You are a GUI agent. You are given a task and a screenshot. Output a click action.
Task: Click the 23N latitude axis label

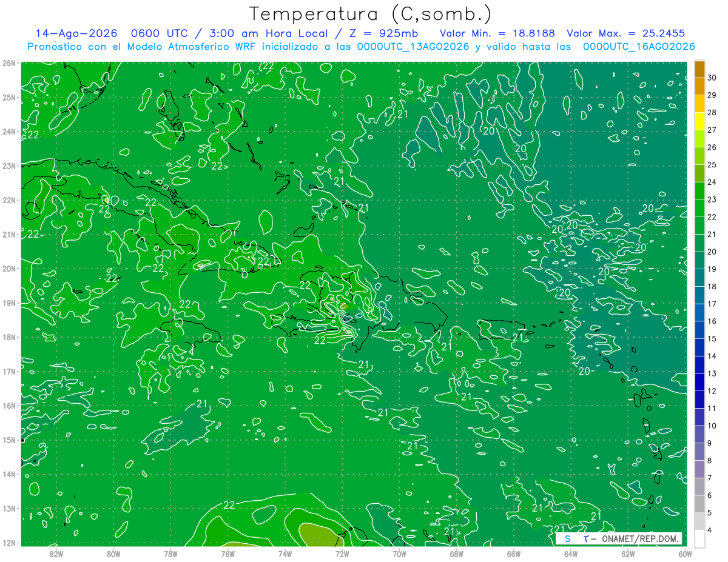click(8, 166)
